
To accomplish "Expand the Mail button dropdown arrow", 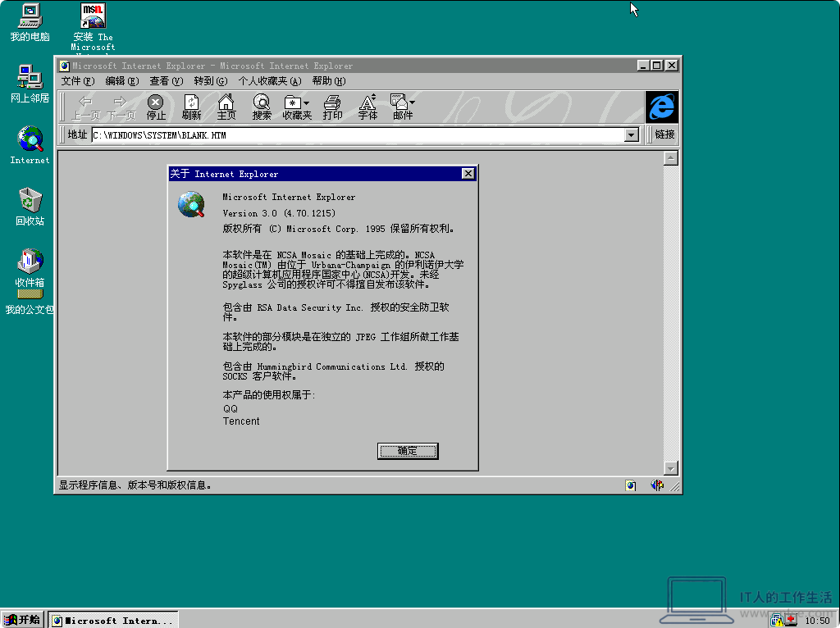I will tap(412, 102).
